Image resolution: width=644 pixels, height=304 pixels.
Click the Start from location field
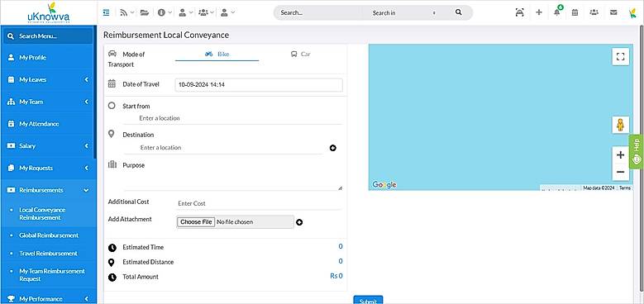point(232,118)
